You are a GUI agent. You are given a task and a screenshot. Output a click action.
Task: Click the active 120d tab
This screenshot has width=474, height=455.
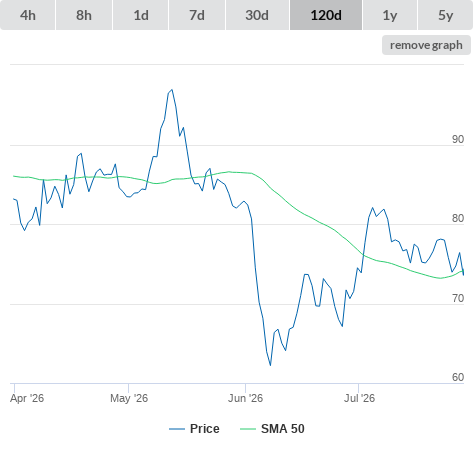click(x=326, y=15)
